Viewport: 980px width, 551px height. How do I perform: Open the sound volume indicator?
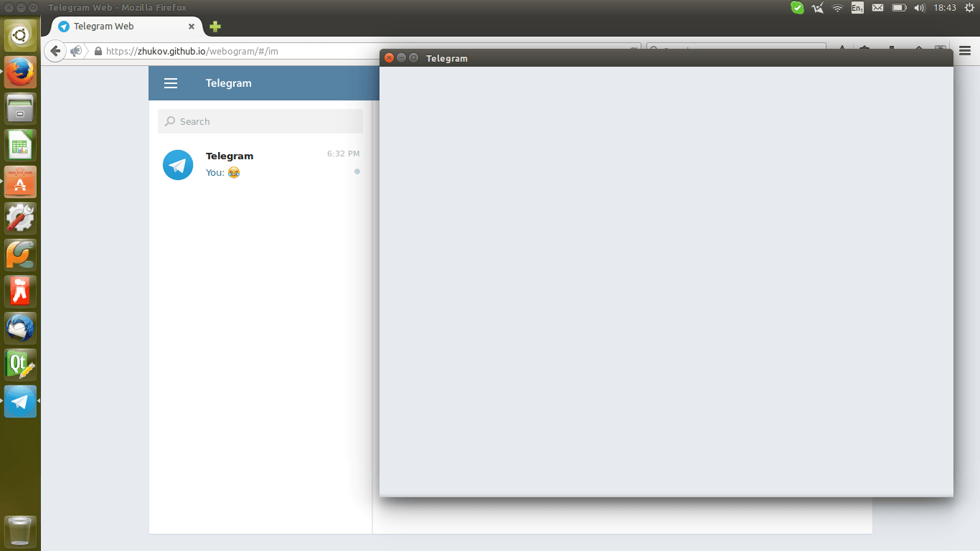[x=920, y=8]
